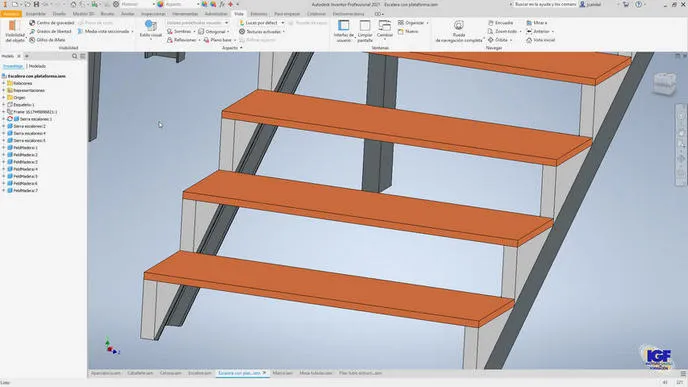688x387 pixels.
Task: Select the Modelado browser view
Action: click(x=37, y=66)
